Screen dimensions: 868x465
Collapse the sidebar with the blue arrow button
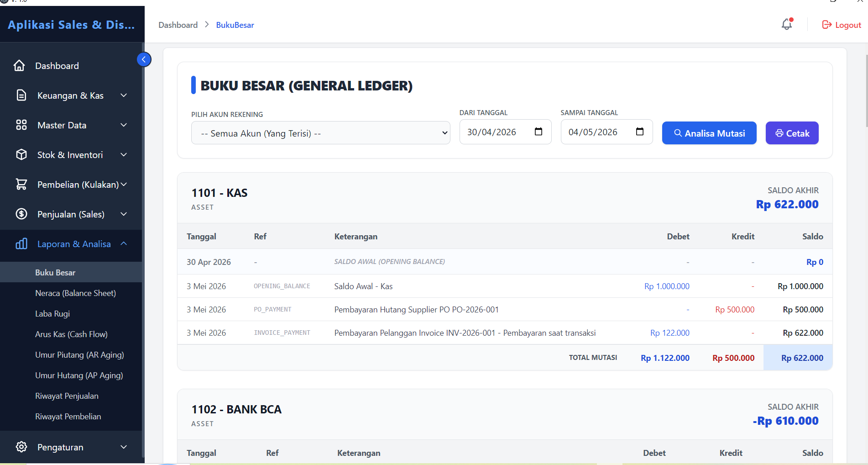click(x=144, y=59)
